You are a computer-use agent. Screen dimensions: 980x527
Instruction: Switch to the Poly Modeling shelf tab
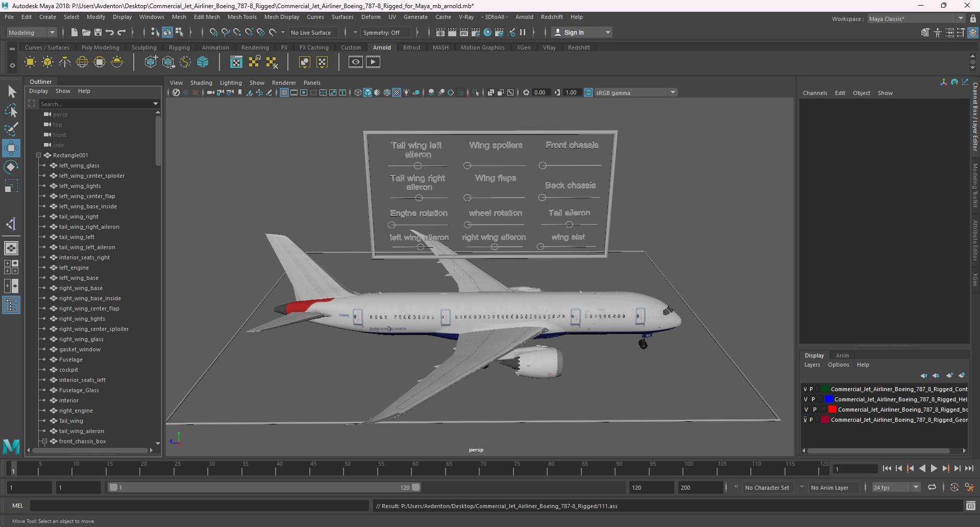[x=101, y=47]
